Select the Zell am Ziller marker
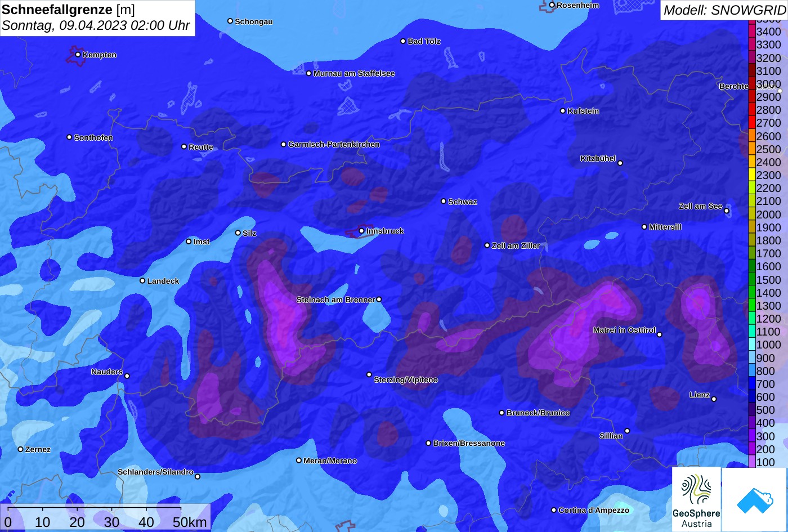This screenshot has height=532, width=788. coord(487,245)
